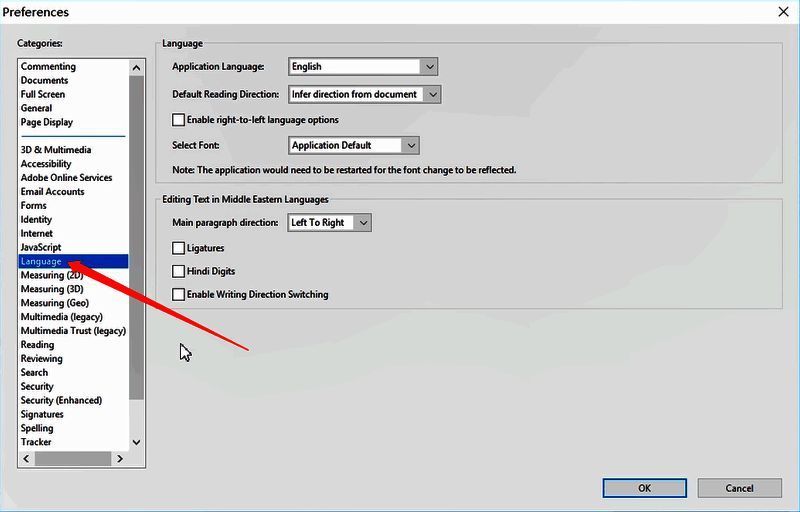Enable Writing Direction Switching checkbox
800x512 pixels.
coord(178,294)
